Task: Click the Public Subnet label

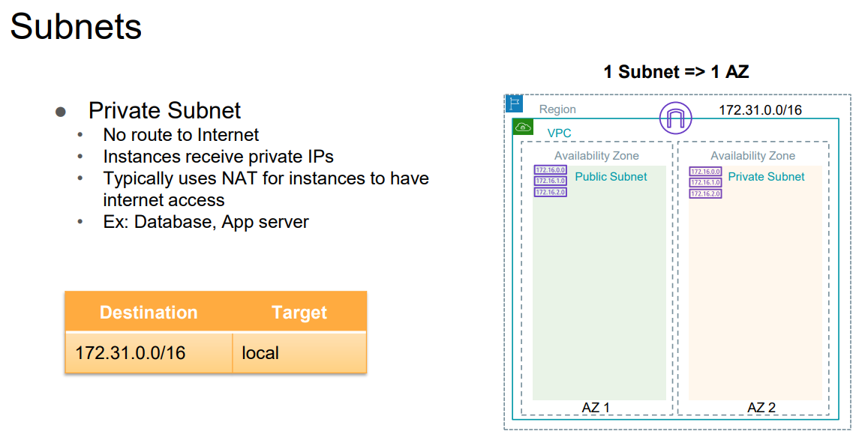Action: (611, 177)
